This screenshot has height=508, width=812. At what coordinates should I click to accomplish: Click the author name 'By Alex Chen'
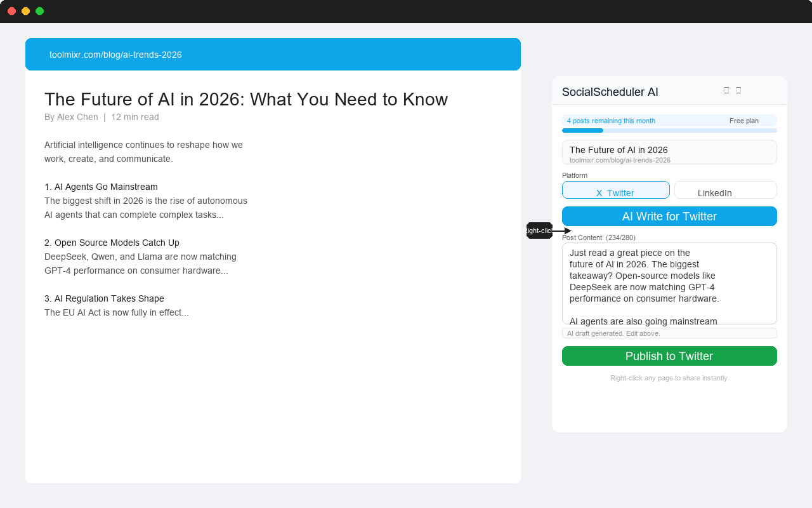(x=71, y=117)
